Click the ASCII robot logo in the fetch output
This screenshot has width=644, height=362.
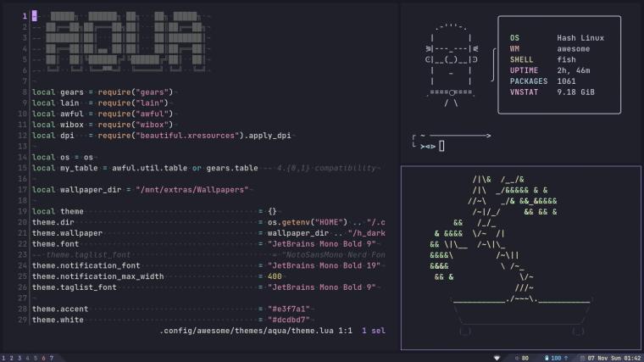coord(452,66)
